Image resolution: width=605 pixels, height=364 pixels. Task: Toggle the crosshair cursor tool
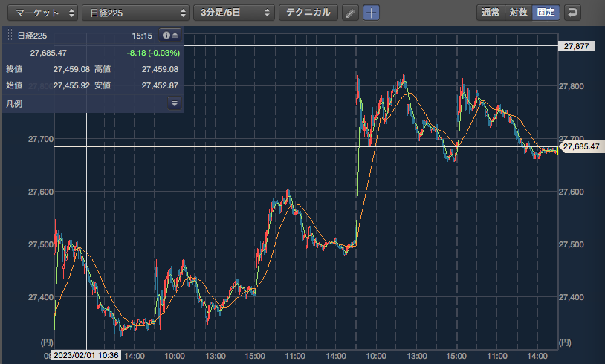371,13
